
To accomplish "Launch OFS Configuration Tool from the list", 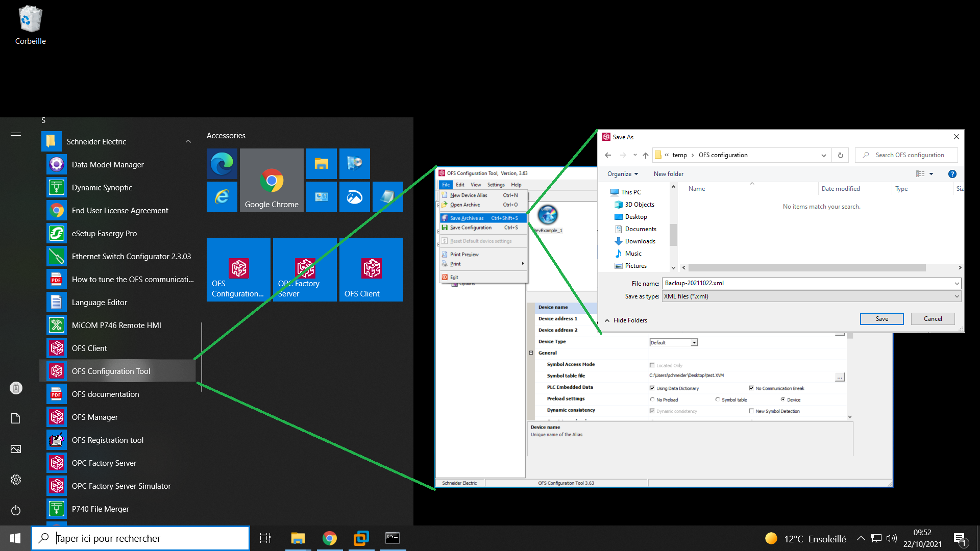I will [117, 371].
